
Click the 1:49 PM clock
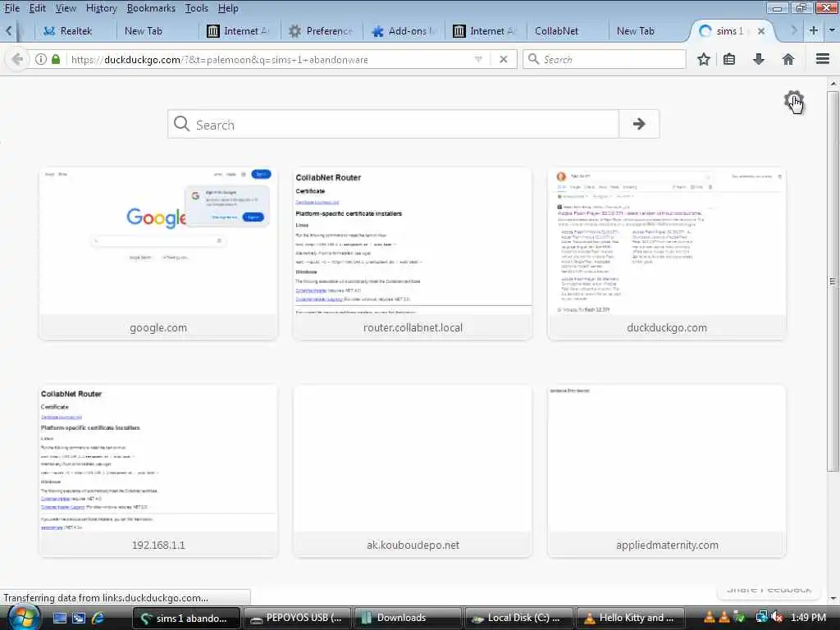[x=808, y=618]
